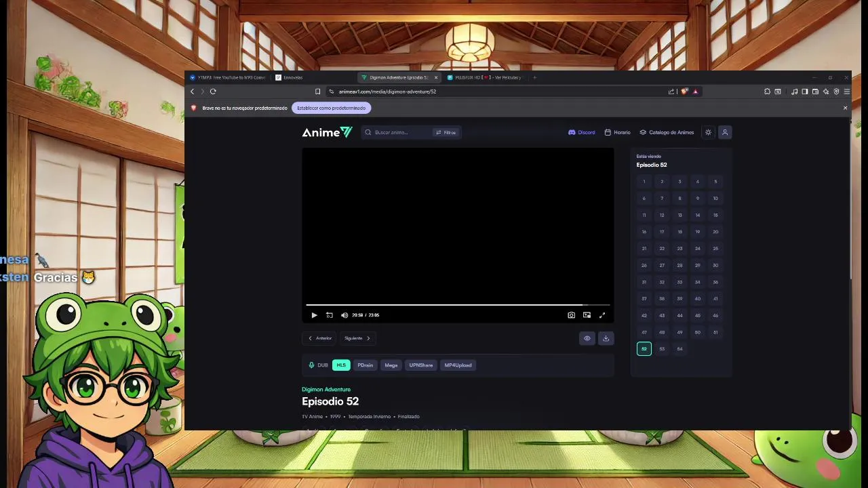Click the browser back arrow
Image resolution: width=868 pixels, height=488 pixels.
tap(192, 91)
